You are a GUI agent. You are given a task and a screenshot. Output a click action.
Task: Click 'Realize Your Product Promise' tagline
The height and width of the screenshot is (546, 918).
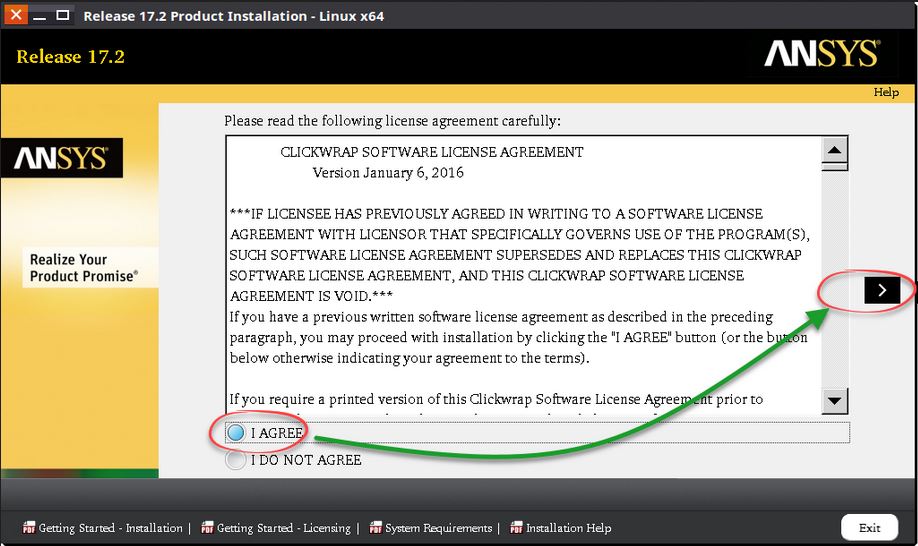click(84, 267)
